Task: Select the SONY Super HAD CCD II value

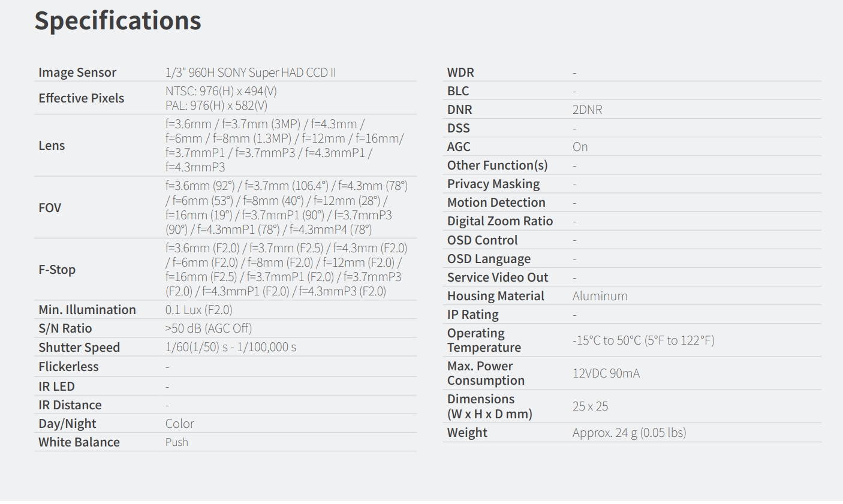Action: [250, 73]
